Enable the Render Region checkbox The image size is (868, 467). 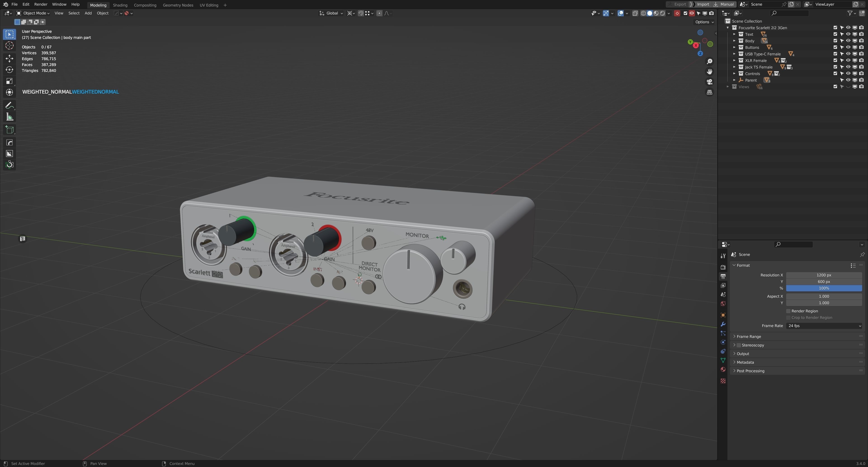(788, 311)
